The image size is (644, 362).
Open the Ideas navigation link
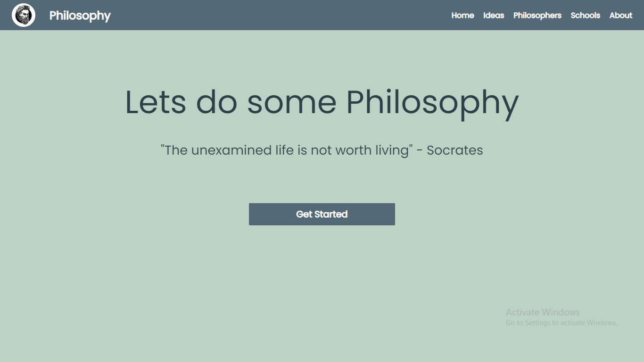point(494,16)
